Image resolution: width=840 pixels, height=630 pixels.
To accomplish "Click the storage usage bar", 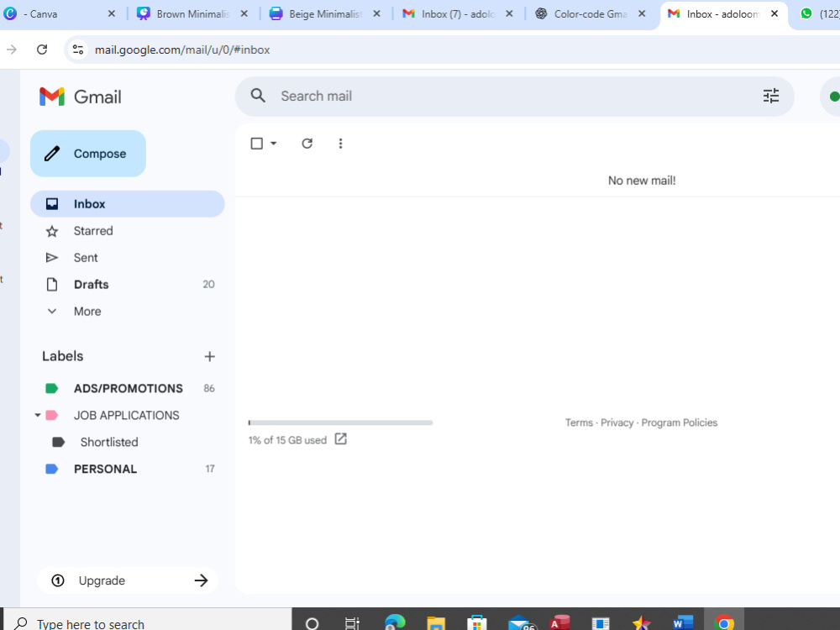I will pyautogui.click(x=340, y=423).
